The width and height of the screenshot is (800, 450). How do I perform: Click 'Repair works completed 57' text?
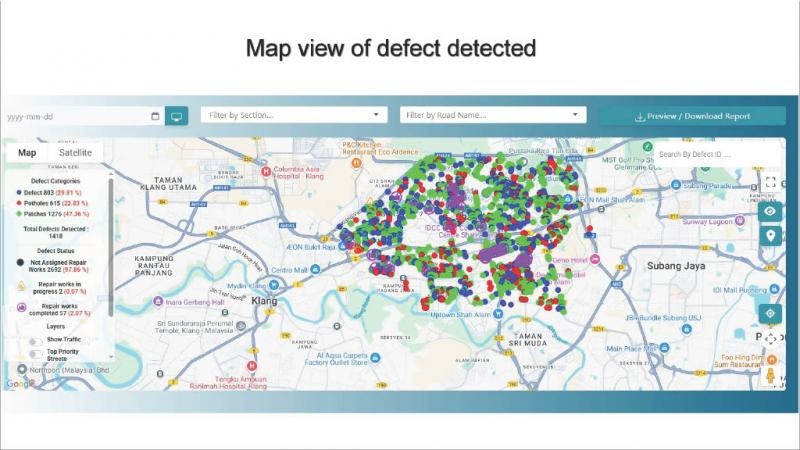(x=60, y=310)
